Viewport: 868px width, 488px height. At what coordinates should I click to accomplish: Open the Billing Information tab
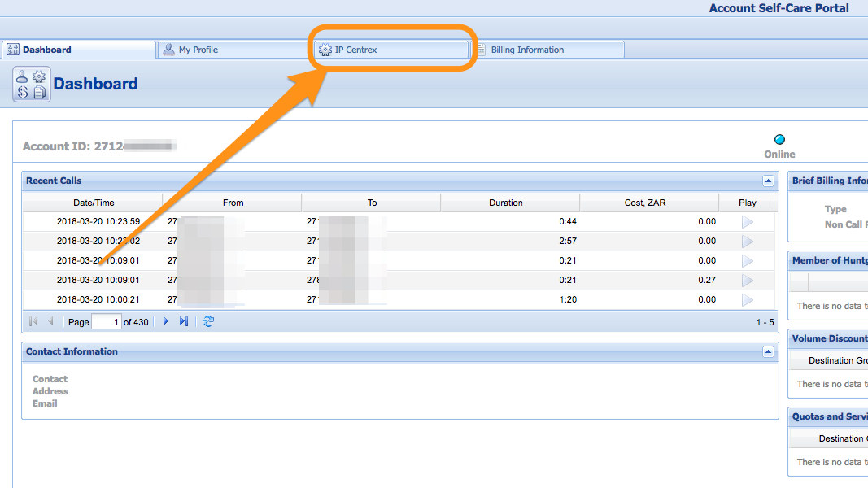527,50
